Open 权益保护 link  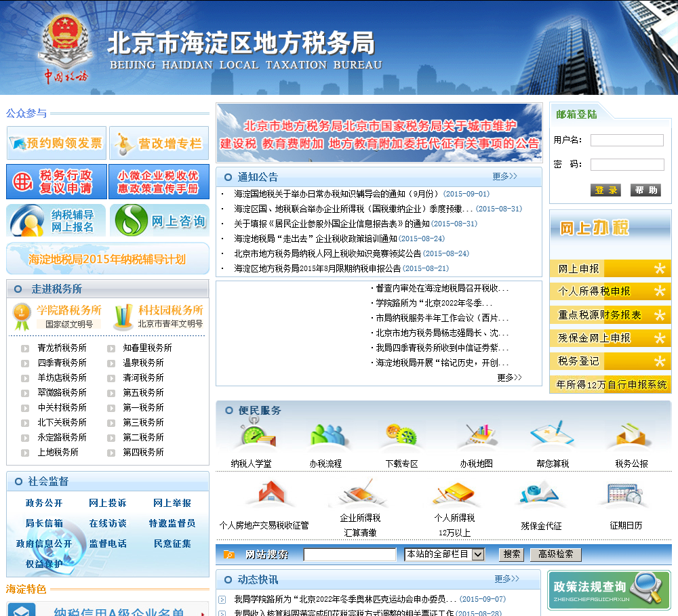point(44,564)
